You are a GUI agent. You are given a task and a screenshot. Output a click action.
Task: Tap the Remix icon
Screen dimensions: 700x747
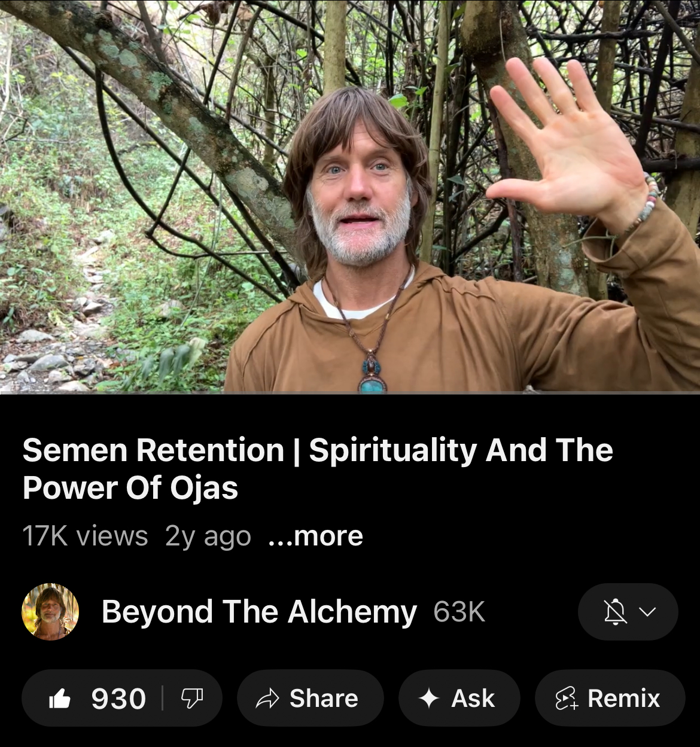point(566,698)
